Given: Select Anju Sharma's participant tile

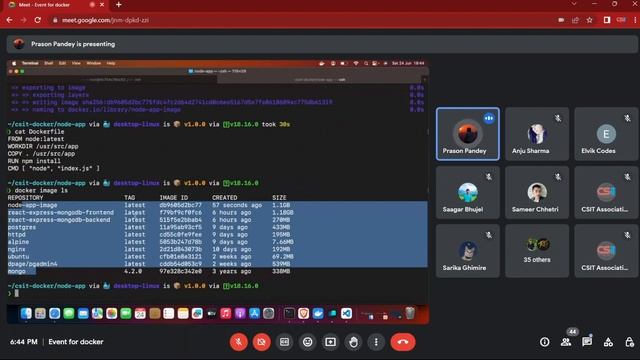Looking at the screenshot, I should coord(537,134).
